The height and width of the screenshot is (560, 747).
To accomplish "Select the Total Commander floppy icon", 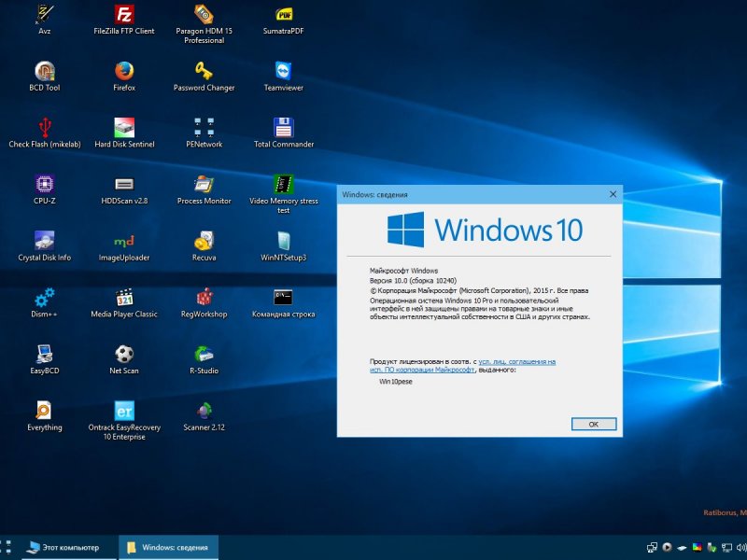I will (x=284, y=128).
